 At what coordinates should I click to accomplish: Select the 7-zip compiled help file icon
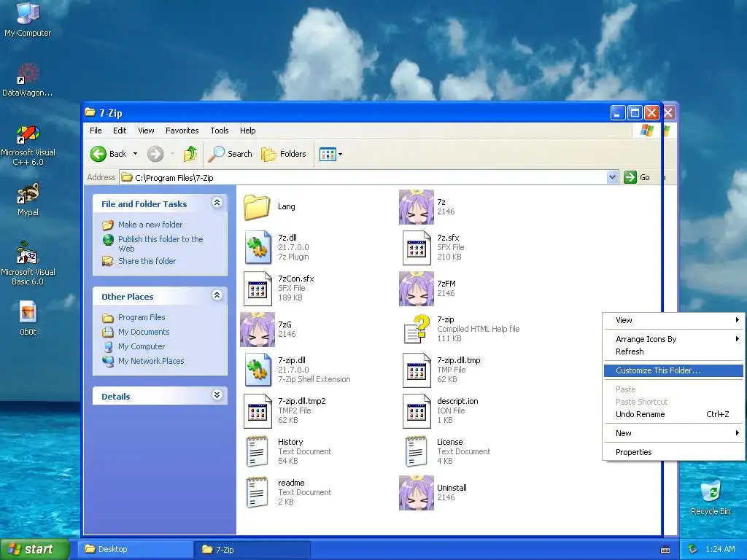pos(417,330)
